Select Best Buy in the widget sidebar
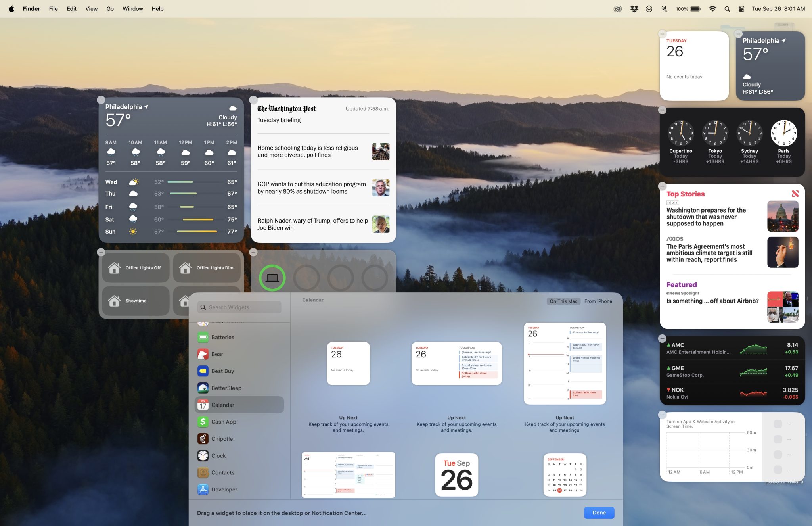This screenshot has height=526, width=812. 223,371
